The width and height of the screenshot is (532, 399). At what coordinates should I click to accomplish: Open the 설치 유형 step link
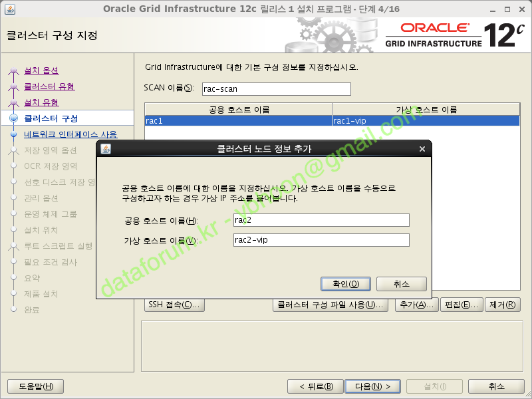click(x=41, y=102)
